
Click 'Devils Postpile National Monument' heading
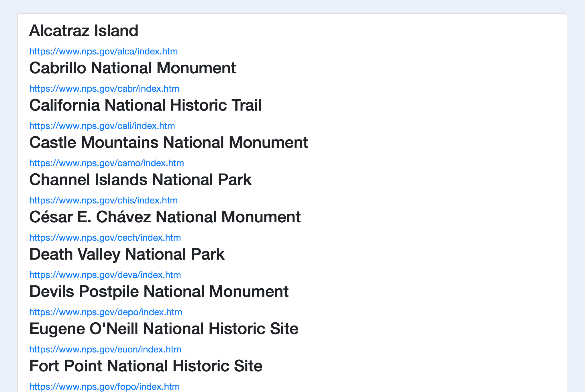[x=159, y=292]
